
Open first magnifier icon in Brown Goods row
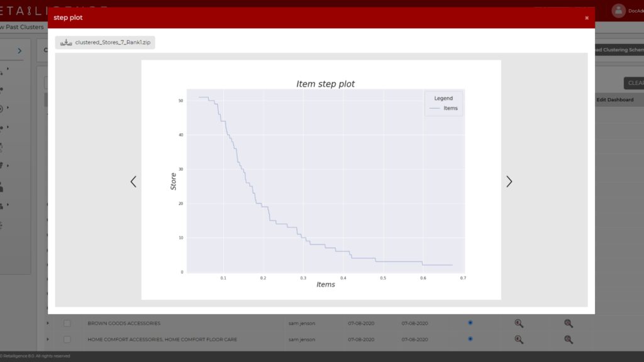click(519, 323)
